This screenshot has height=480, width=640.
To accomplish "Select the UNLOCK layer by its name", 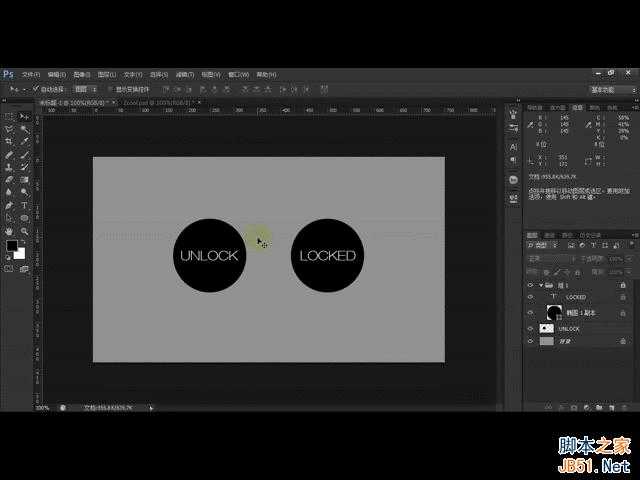I will [569, 328].
